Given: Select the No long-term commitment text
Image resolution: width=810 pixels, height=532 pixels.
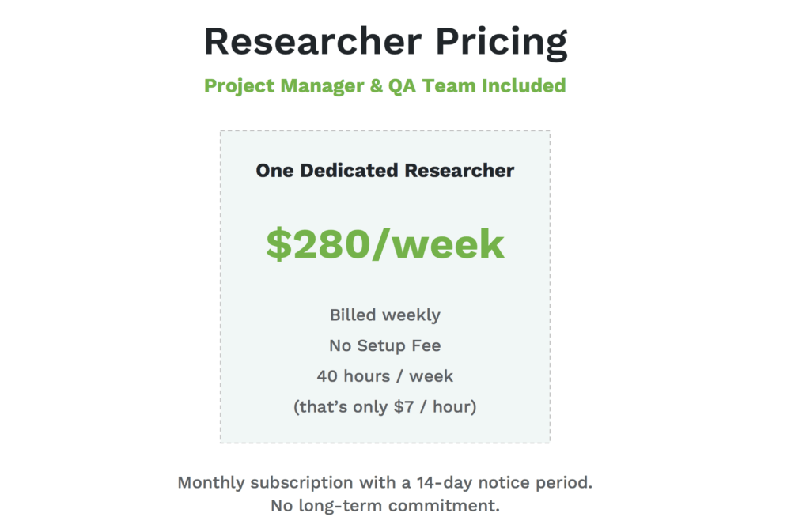Looking at the screenshot, I should tap(385, 506).
